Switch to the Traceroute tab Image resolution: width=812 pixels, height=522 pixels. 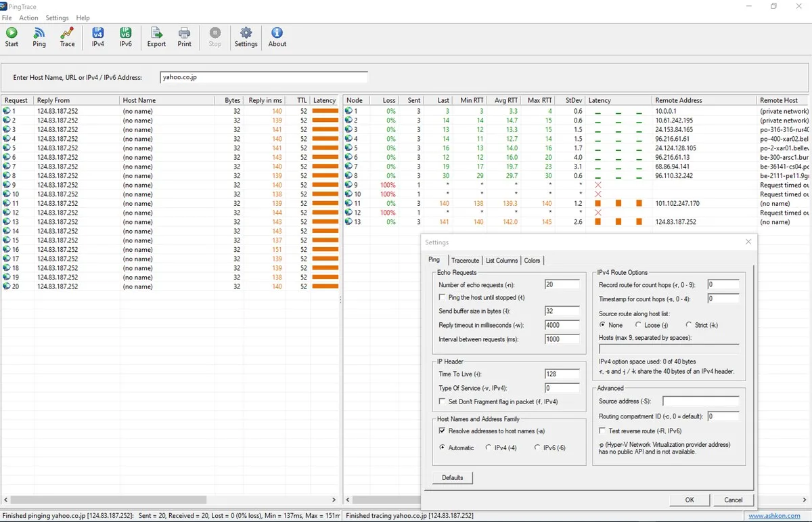[465, 261]
